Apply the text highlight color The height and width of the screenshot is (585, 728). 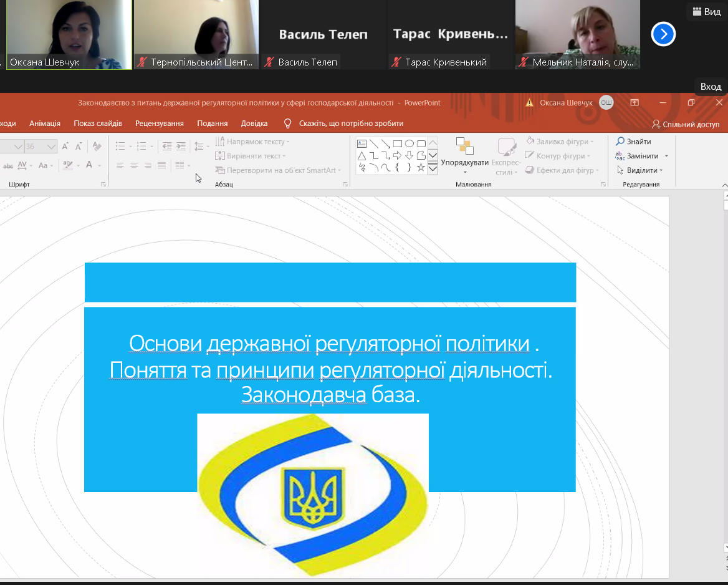click(x=68, y=165)
